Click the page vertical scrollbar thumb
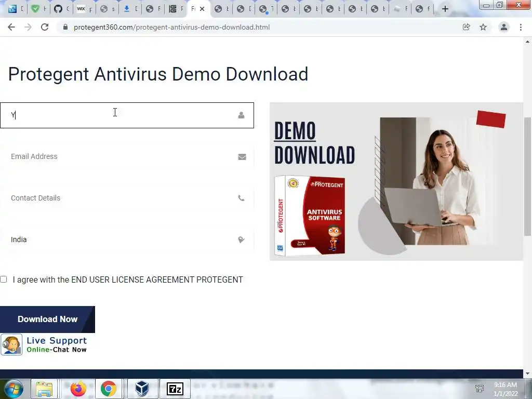Image resolution: width=532 pixels, height=399 pixels. point(527,177)
